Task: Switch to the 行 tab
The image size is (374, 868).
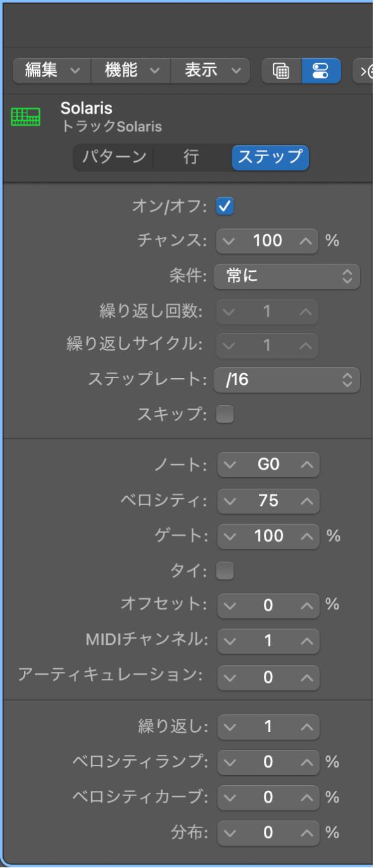Action: (190, 159)
